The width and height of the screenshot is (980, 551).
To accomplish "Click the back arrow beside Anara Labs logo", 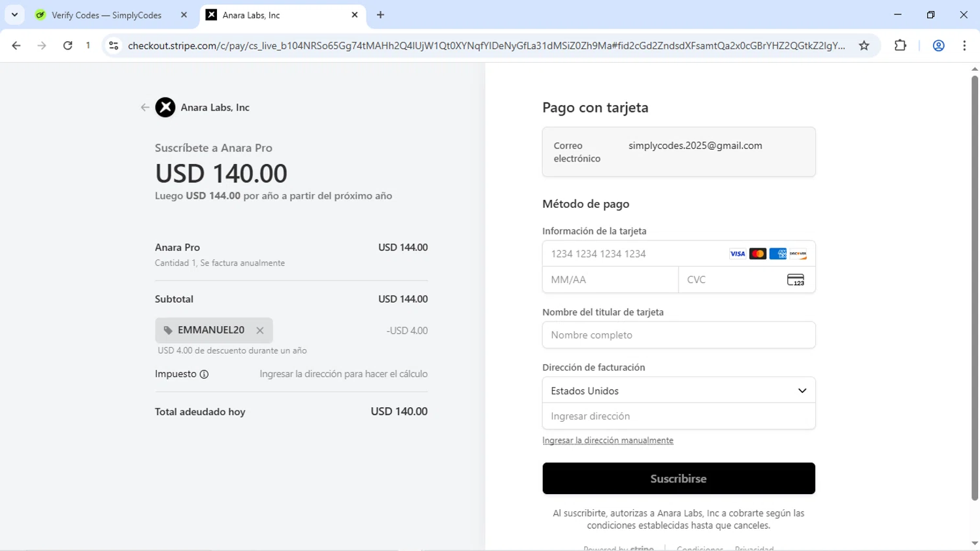I will [145, 107].
